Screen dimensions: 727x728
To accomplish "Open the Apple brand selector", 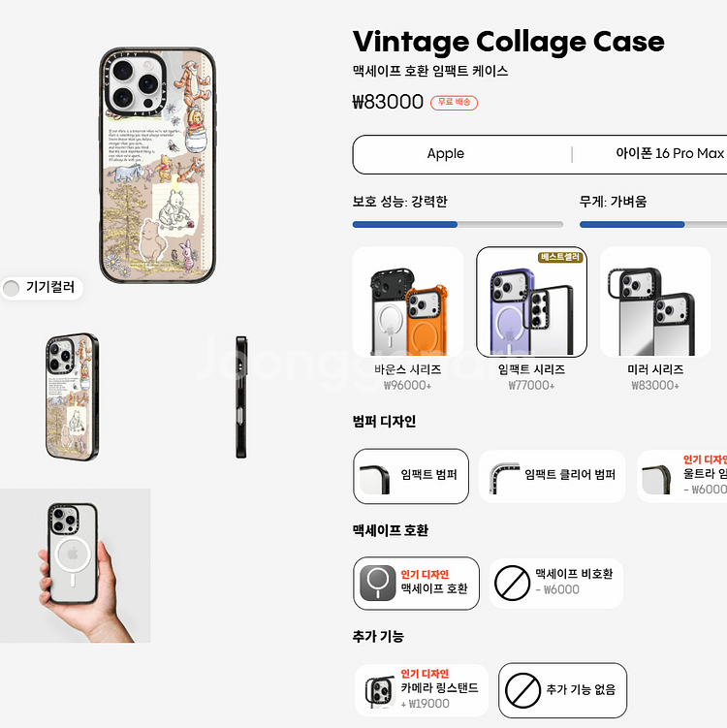I will coord(445,154).
